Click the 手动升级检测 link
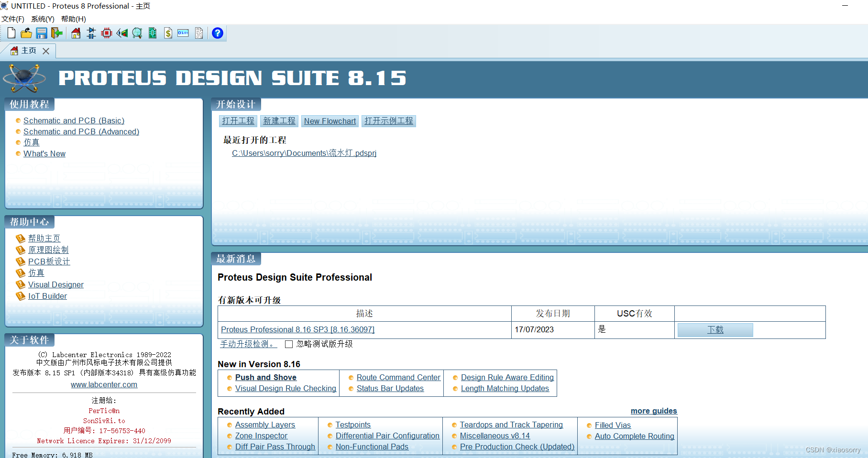The width and height of the screenshot is (868, 458). tap(248, 344)
